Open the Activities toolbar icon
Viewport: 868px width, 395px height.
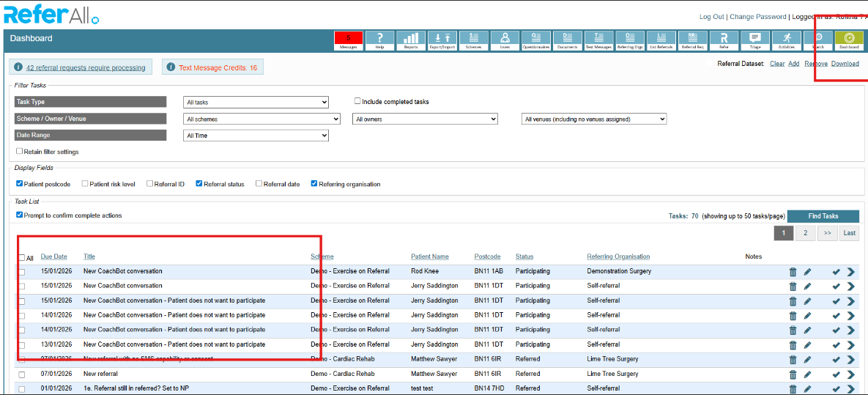(787, 40)
